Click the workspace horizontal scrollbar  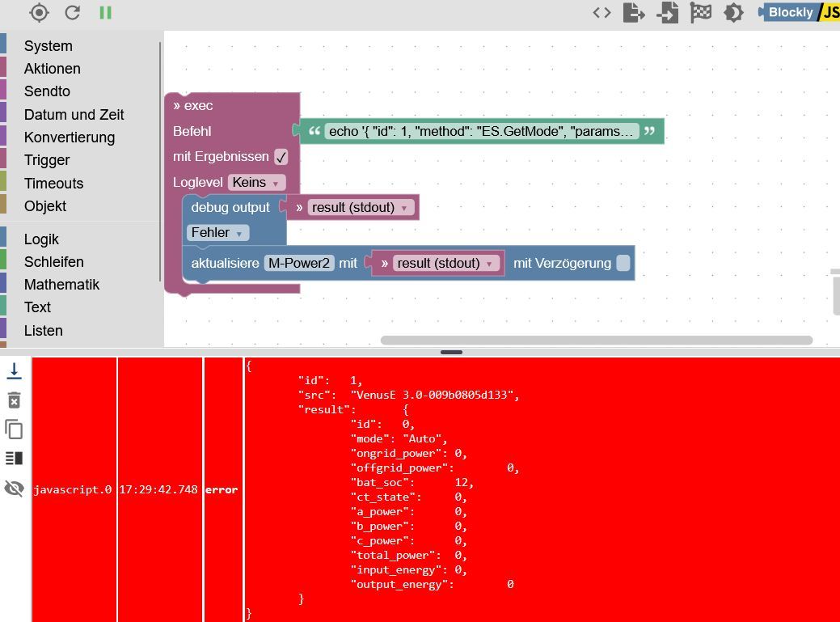coord(597,341)
